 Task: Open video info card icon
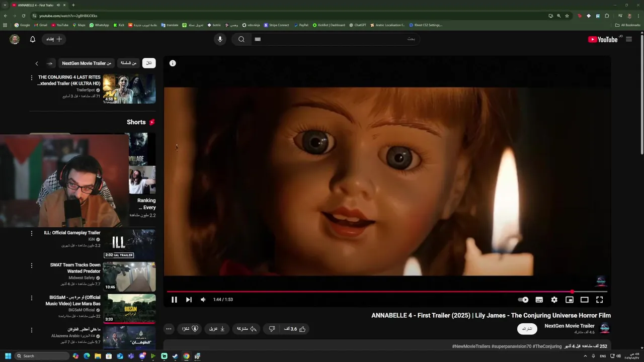(x=173, y=63)
